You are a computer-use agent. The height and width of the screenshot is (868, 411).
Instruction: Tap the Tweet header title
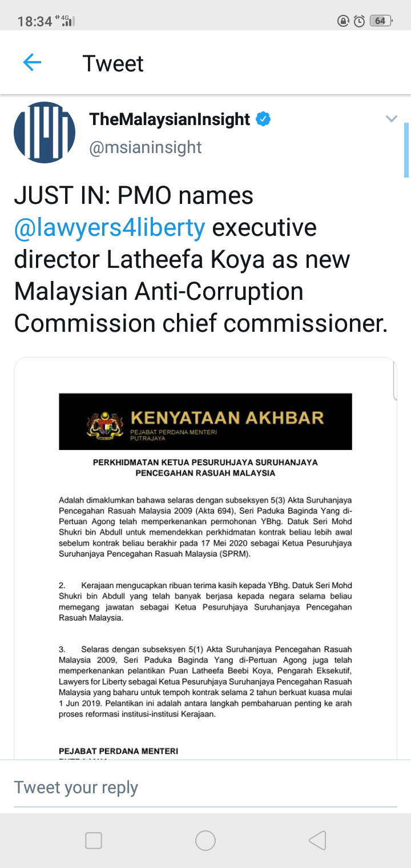click(x=113, y=63)
